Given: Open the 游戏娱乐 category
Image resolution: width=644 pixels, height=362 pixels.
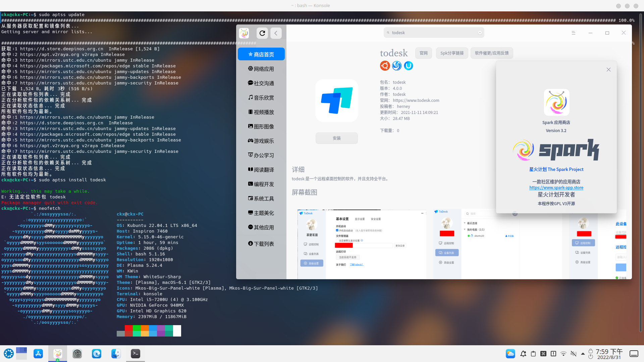Looking at the screenshot, I should [261, 141].
